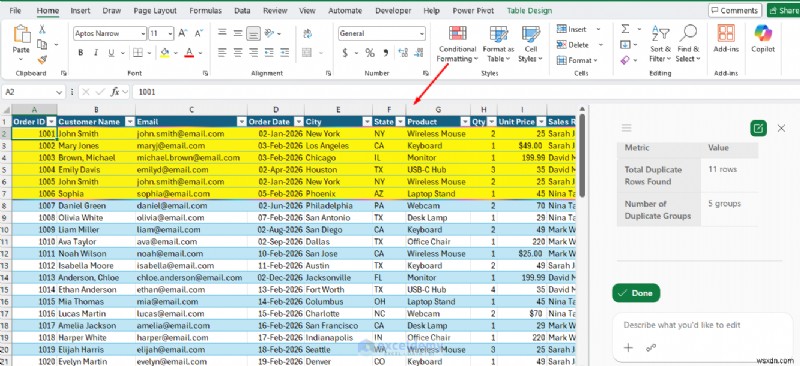
Task: Click the Increase Decimal icon
Action: pos(403,53)
